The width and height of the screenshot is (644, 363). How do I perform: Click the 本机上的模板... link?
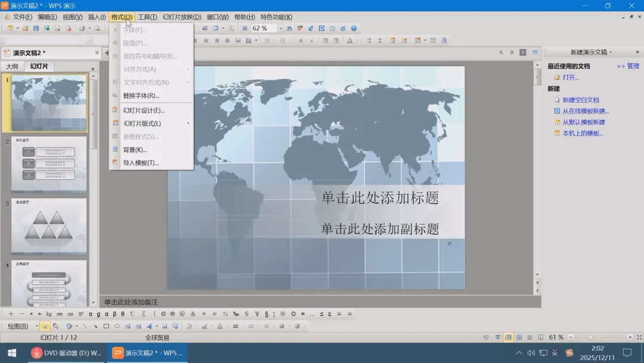(583, 133)
